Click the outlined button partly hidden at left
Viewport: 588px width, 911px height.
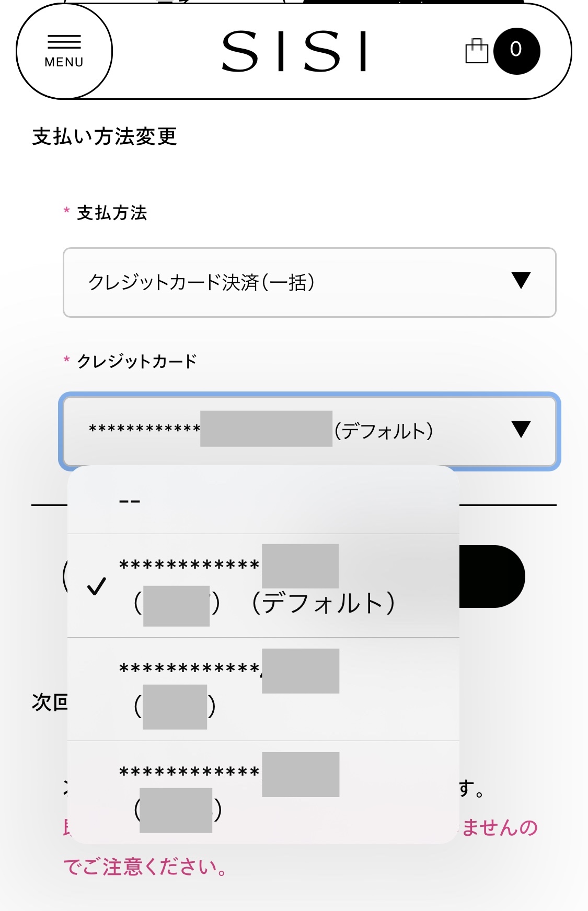[x=65, y=576]
